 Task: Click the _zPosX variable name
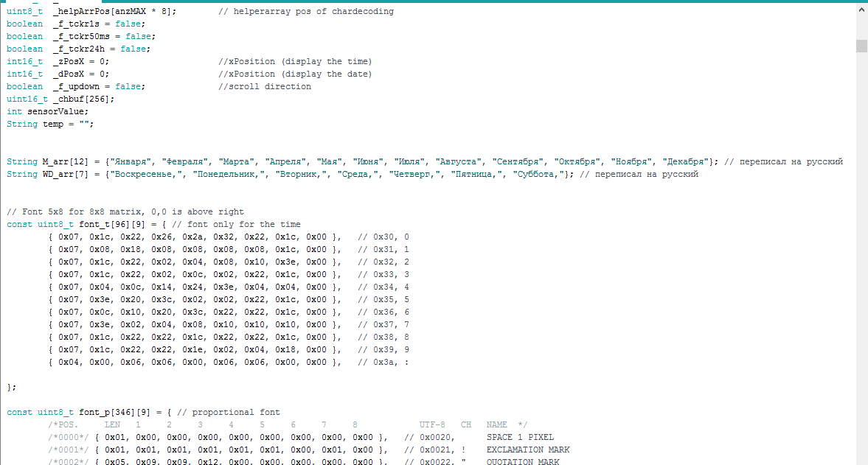[69, 61]
